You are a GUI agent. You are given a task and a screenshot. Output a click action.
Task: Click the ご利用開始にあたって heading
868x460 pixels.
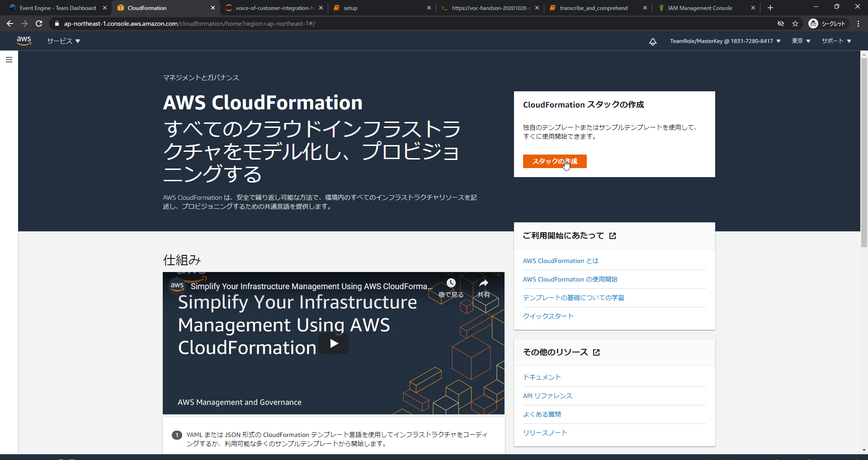563,236
